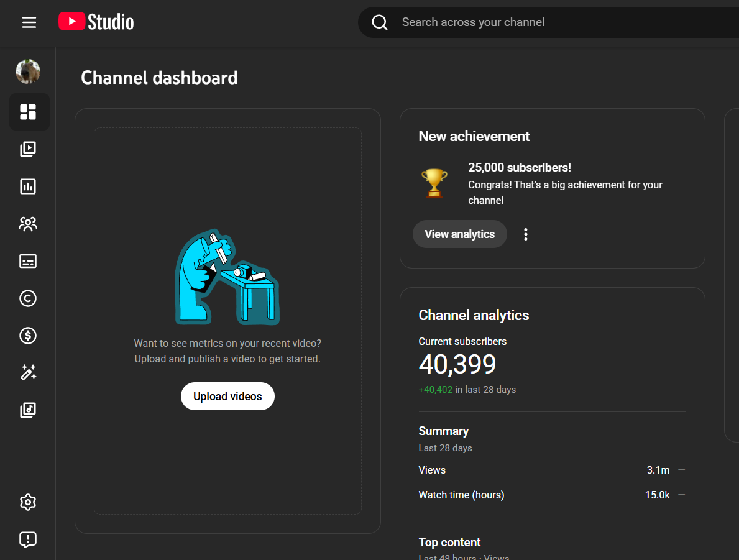This screenshot has height=560, width=739.
Task: Open the Content section from the sidebar
Action: click(28, 149)
